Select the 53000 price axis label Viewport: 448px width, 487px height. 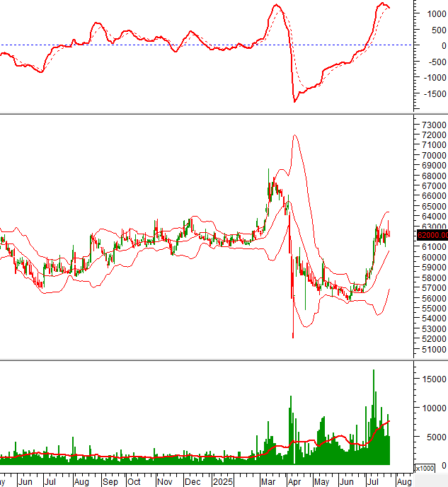click(x=434, y=328)
